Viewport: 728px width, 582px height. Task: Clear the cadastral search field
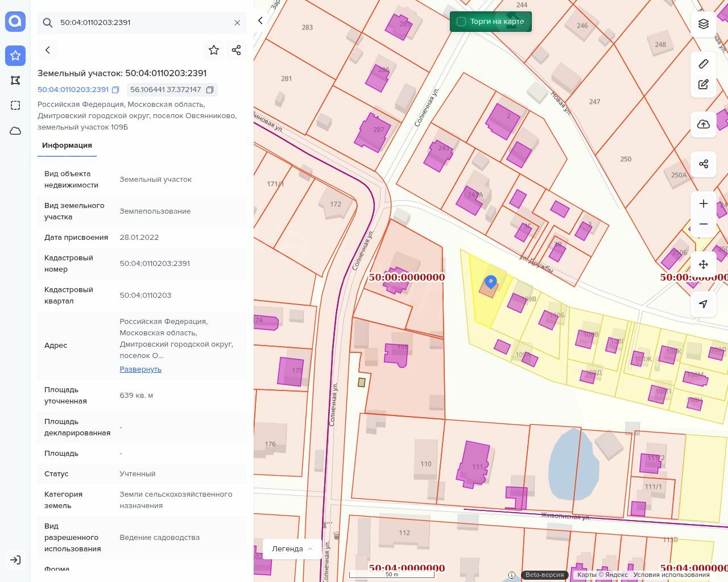tap(237, 23)
